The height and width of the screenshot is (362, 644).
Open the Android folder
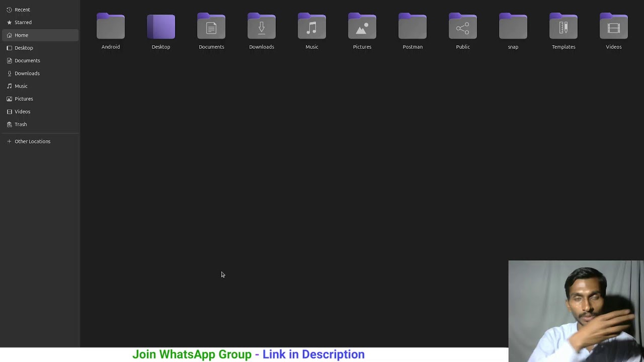(x=111, y=26)
